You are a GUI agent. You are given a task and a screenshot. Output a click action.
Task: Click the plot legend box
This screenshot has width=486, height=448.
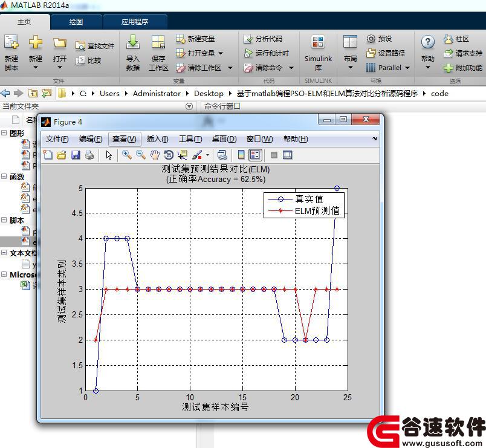coord(303,205)
